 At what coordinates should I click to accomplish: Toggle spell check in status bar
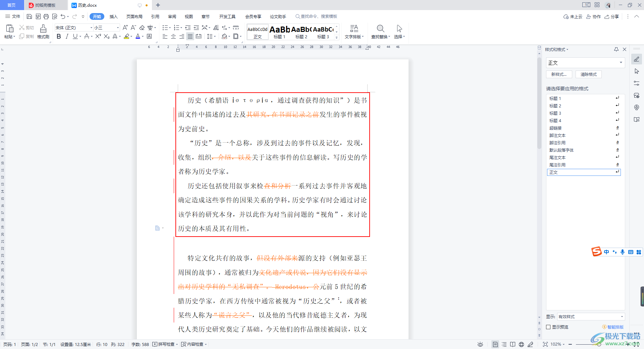pos(164,344)
